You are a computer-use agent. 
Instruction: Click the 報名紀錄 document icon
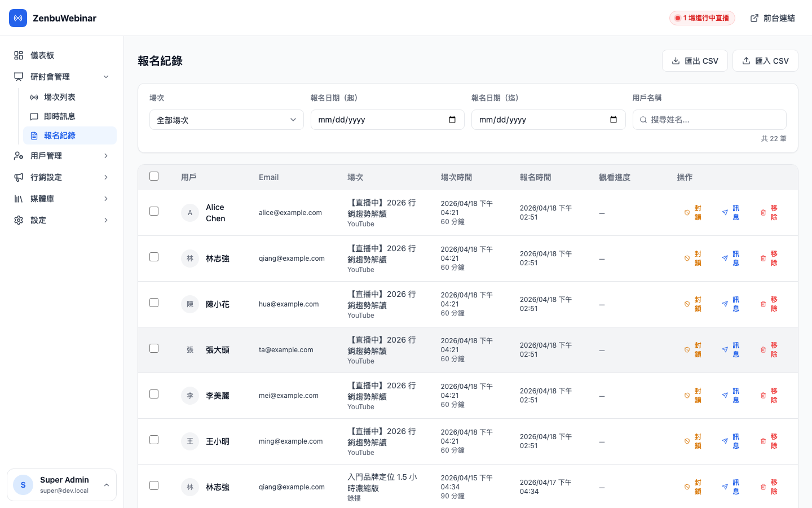(34, 135)
